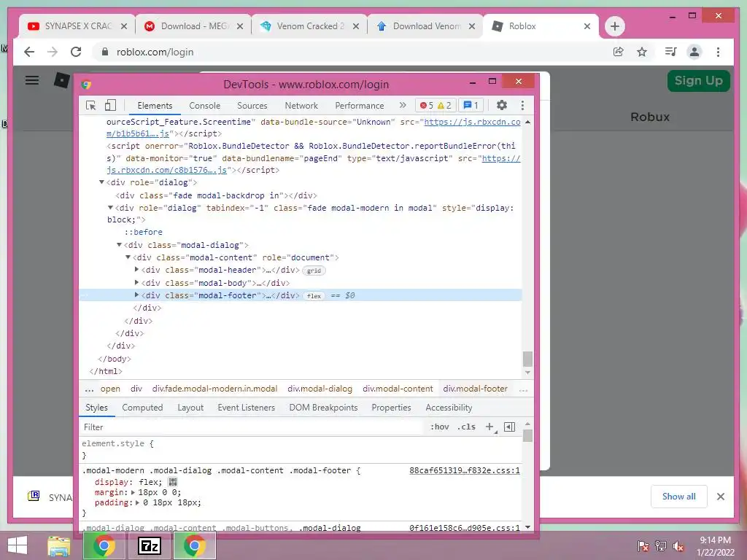Show more DevTools panel tabs chevron
This screenshot has width=747, height=560.
point(403,105)
